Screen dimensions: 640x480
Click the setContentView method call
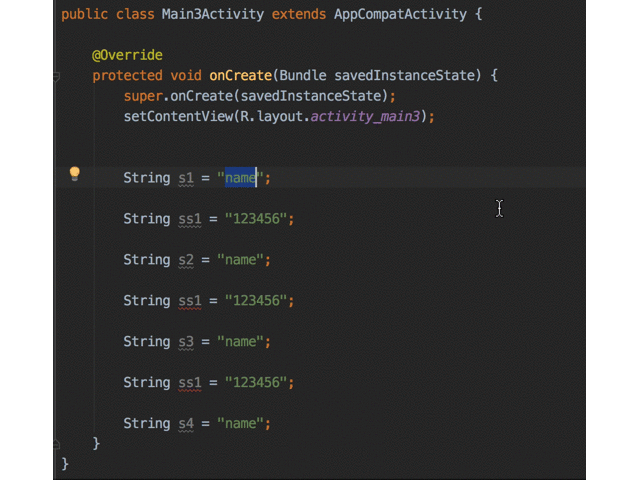tap(178, 117)
